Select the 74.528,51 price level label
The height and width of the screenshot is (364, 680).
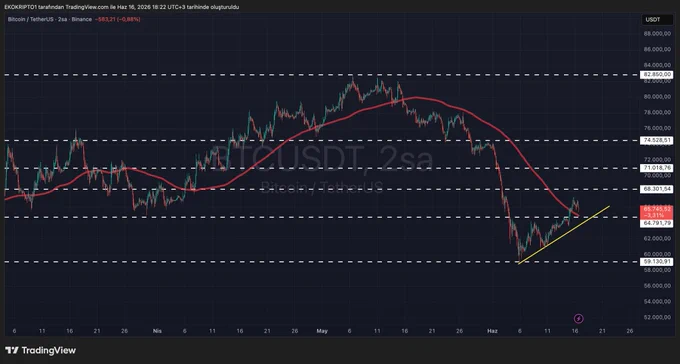click(657, 141)
